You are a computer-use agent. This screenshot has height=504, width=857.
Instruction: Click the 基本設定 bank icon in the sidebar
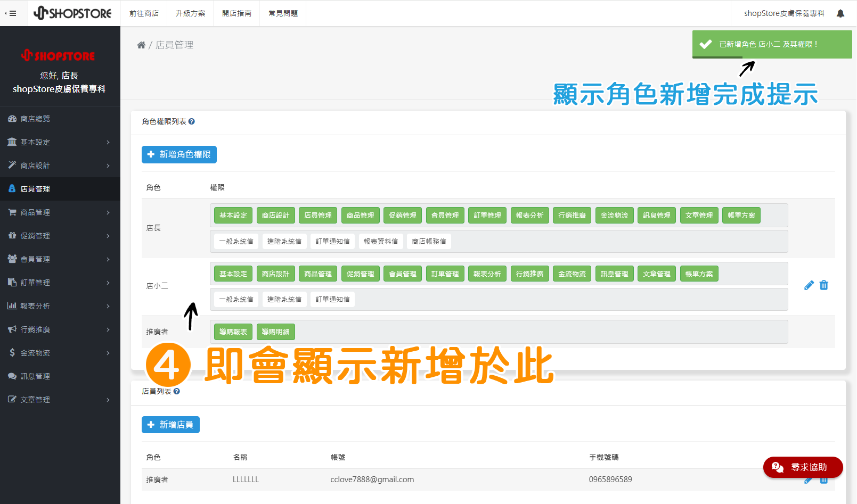(12, 142)
